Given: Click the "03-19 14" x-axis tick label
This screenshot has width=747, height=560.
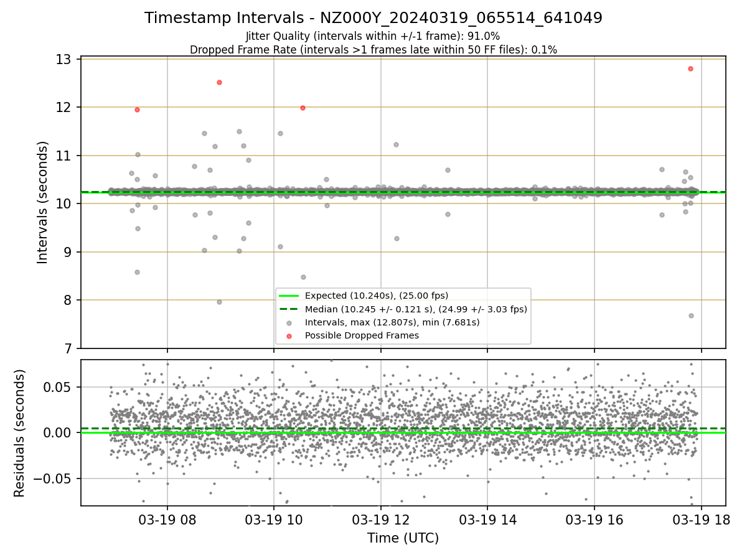Looking at the screenshot, I should 487,520.
